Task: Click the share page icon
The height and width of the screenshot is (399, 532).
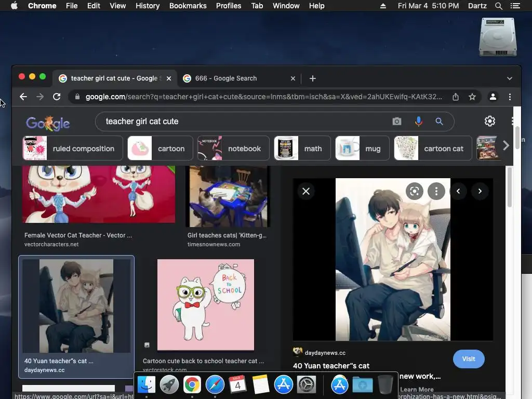Action: (x=456, y=97)
